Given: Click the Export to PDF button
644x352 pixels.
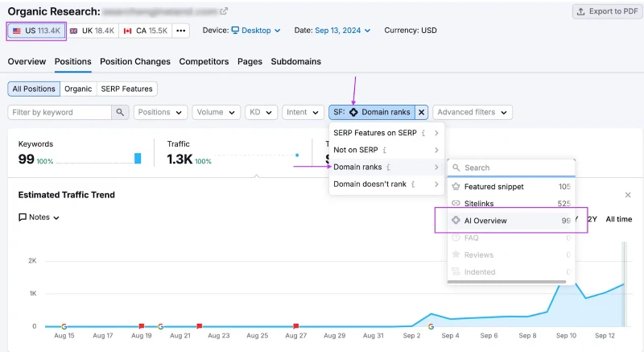Looking at the screenshot, I should [607, 11].
